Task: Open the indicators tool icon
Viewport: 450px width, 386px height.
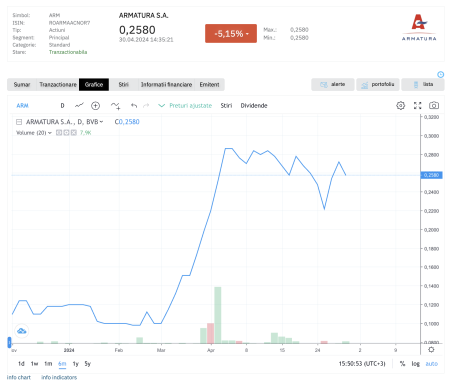Action: coord(115,106)
